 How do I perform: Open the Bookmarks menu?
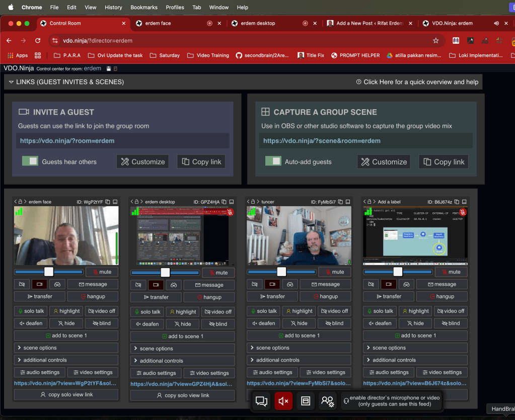pos(144,7)
